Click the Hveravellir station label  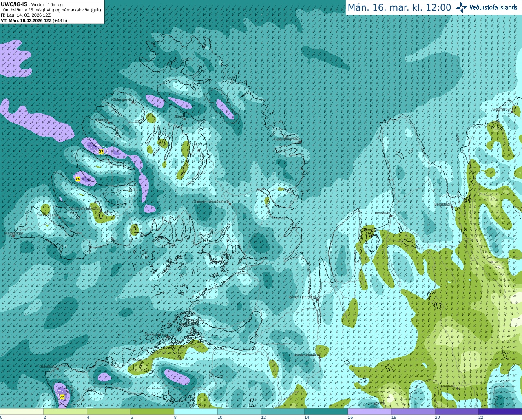[x=448, y=386]
